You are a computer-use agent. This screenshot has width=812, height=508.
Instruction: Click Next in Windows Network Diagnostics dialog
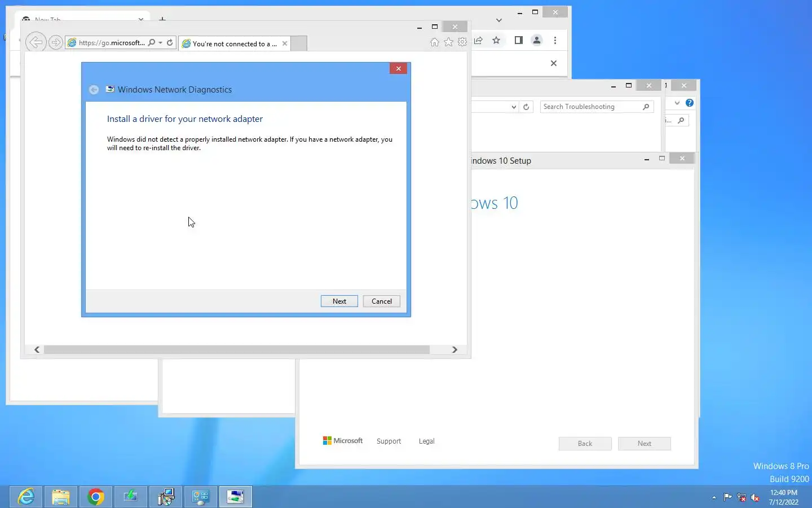pyautogui.click(x=339, y=301)
